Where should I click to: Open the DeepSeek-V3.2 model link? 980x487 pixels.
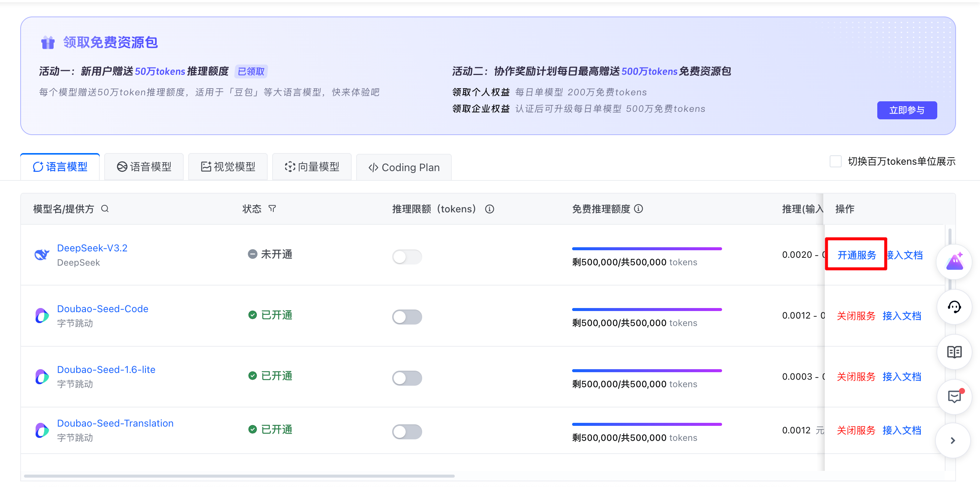coord(92,248)
